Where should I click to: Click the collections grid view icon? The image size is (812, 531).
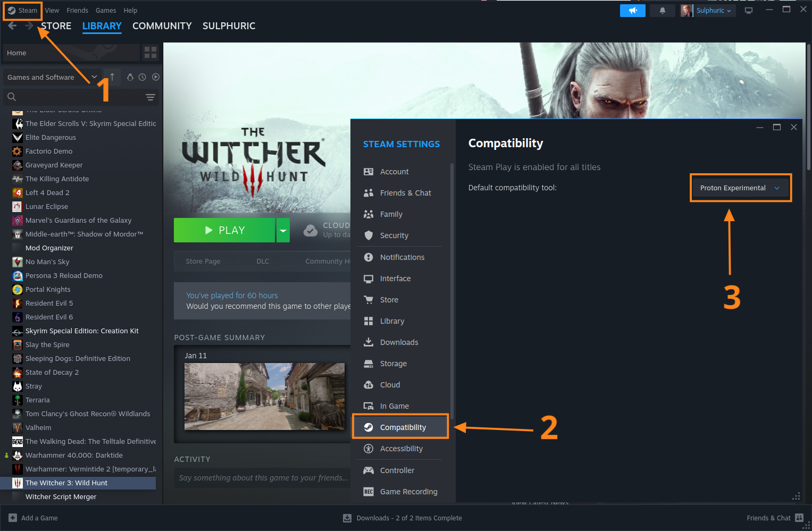pyautogui.click(x=150, y=53)
